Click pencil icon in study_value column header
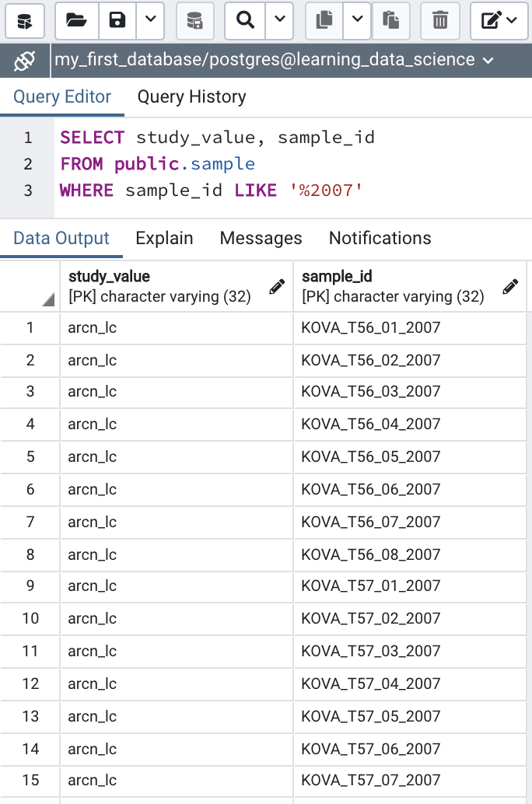The width and height of the screenshot is (532, 804). [x=276, y=287]
